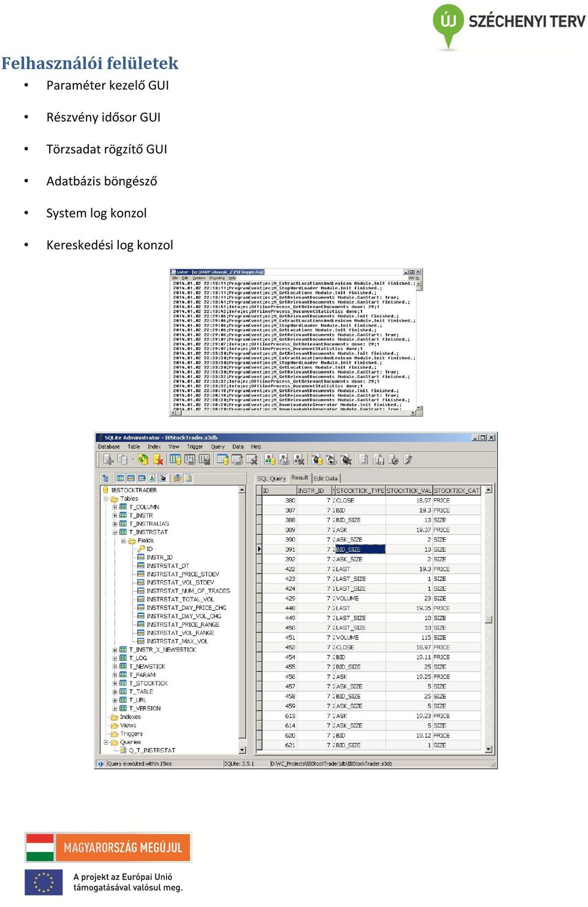
Task: Switch to the Edit Data tab
Action: [326, 479]
